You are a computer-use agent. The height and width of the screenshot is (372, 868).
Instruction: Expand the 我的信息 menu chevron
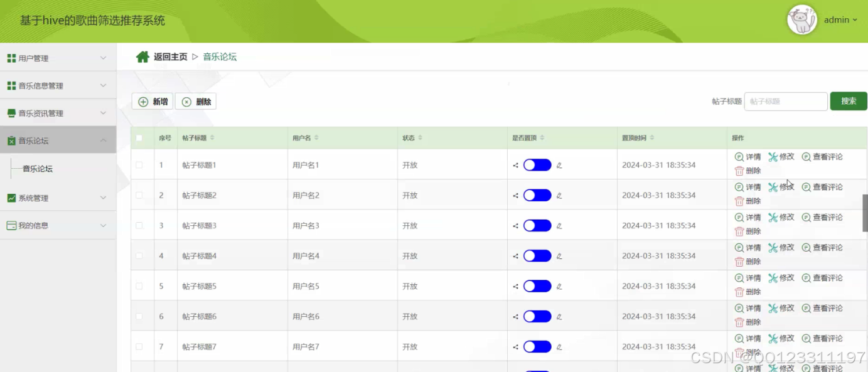coord(104,225)
